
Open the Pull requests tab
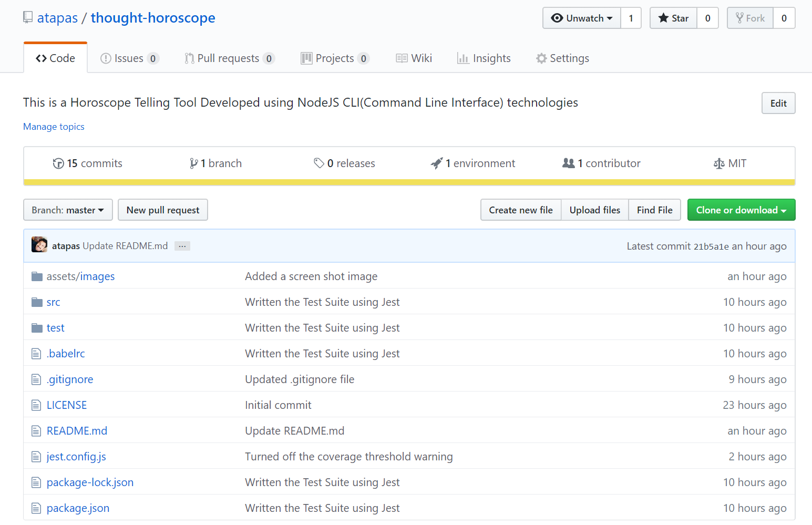[230, 58]
